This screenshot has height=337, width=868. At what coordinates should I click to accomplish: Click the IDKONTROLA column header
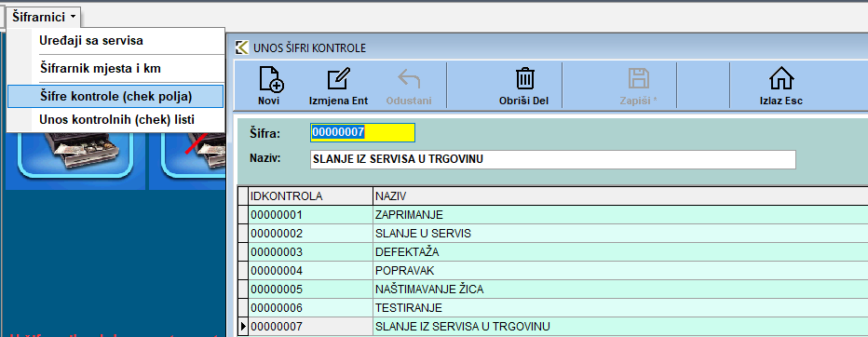[x=310, y=195]
